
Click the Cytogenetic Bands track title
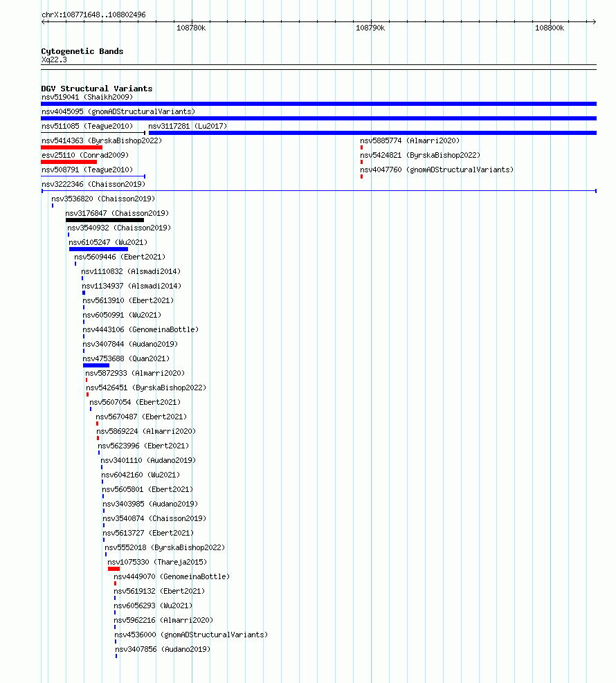[82, 51]
